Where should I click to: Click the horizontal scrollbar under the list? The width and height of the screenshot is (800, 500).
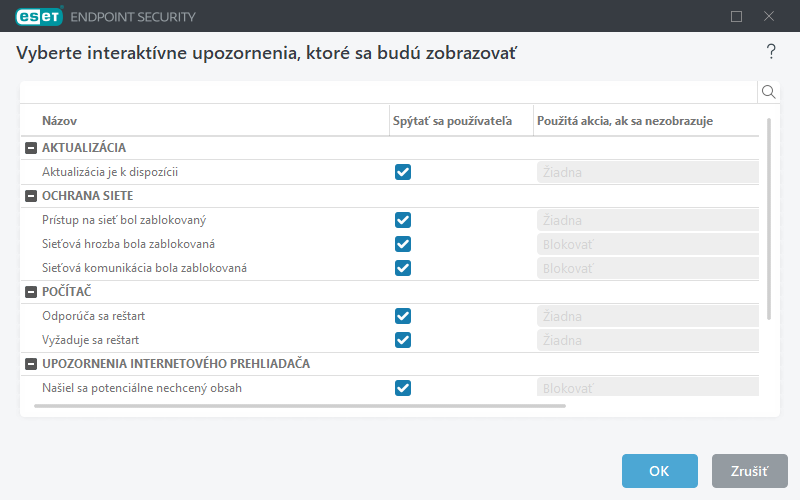(x=300, y=406)
